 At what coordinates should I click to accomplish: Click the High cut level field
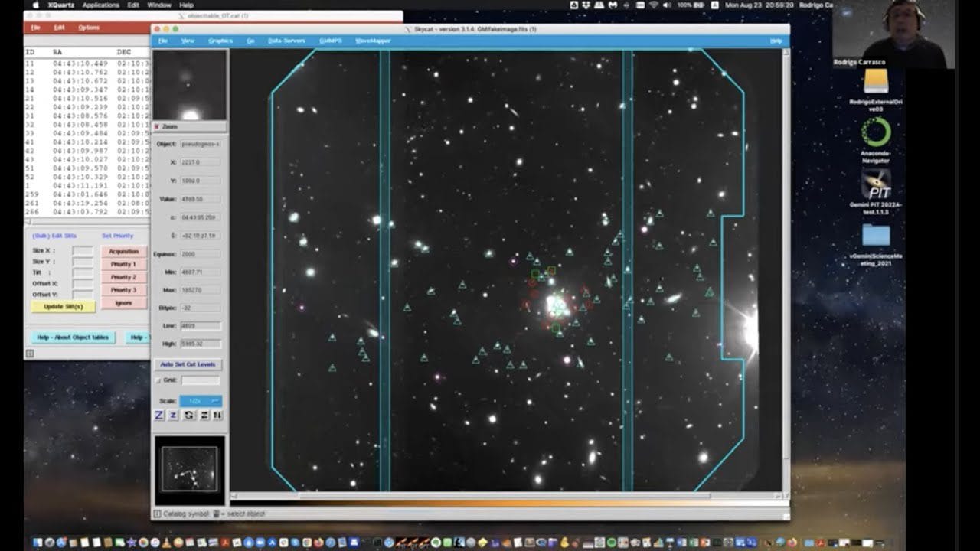tap(201, 344)
